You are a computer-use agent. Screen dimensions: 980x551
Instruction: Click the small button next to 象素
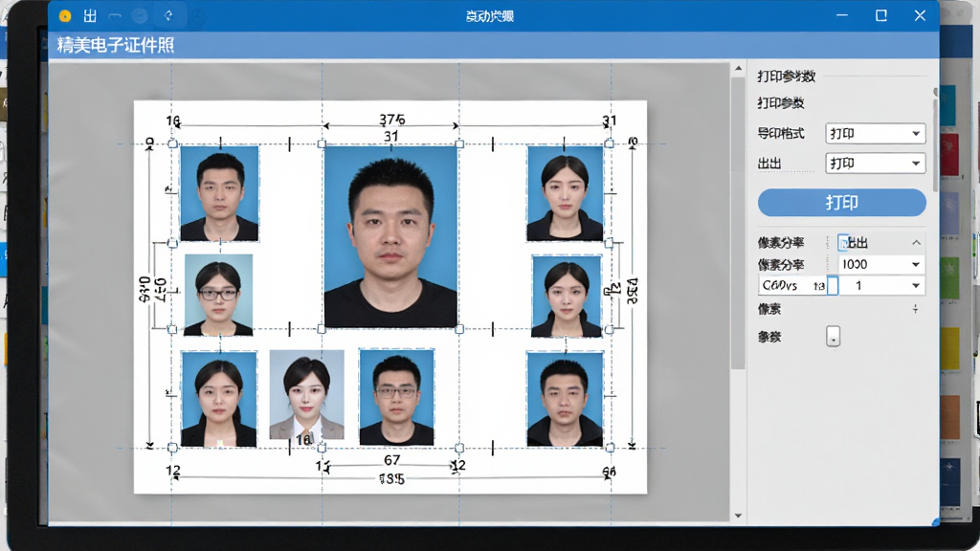point(834,336)
